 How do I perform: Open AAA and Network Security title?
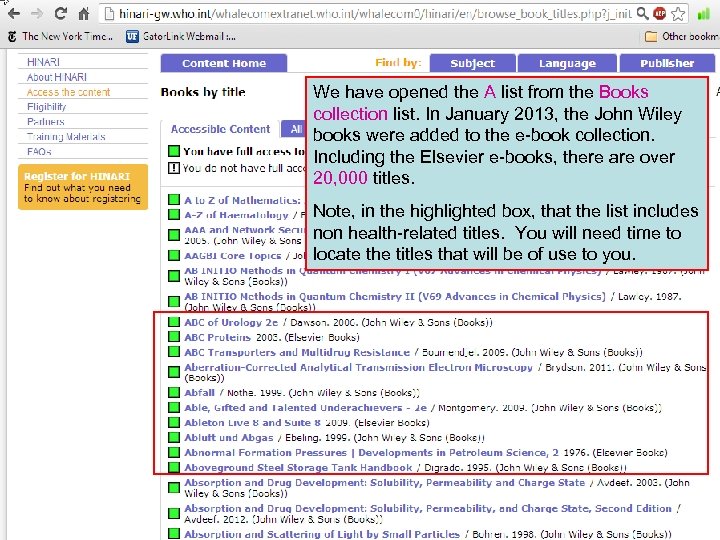pyautogui.click(x=244, y=230)
